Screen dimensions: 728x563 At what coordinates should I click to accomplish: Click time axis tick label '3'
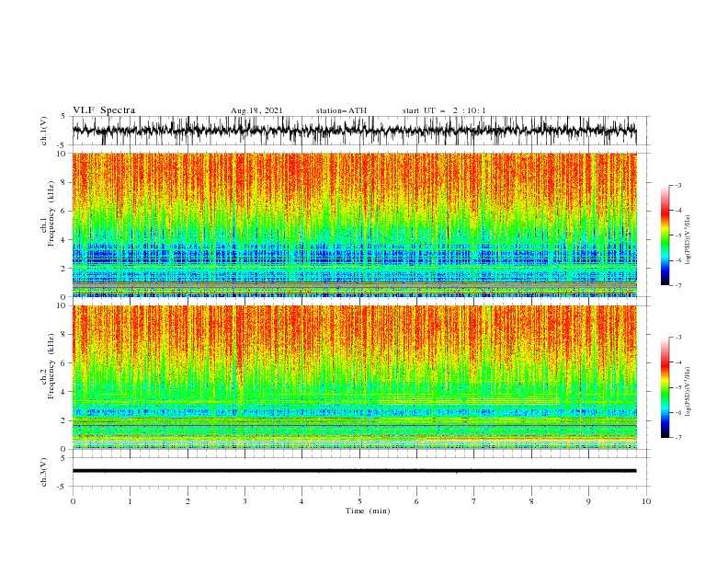[x=245, y=501]
